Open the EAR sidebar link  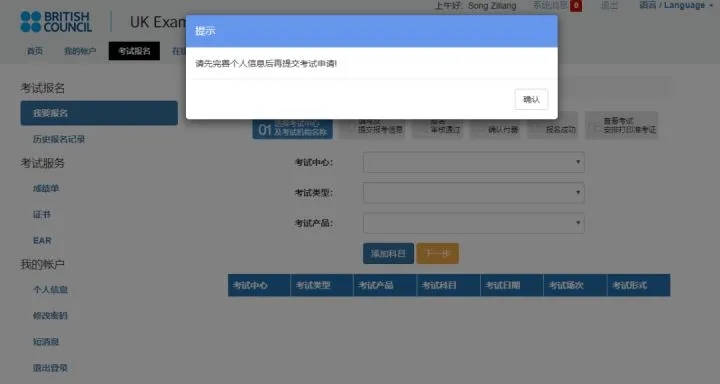click(x=42, y=241)
